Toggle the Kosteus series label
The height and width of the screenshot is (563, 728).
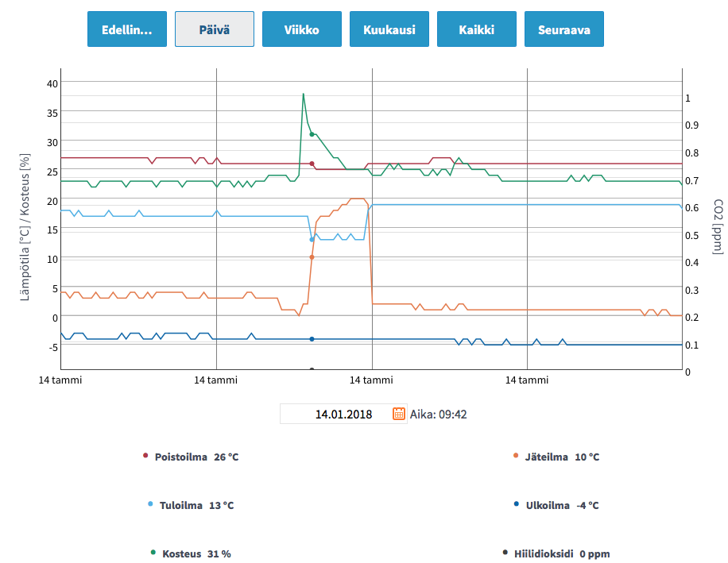point(181,554)
